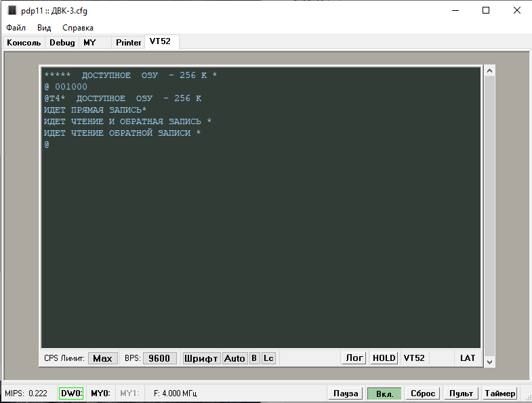Open the Справка menu
Viewport: 532px width, 403px height.
pyautogui.click(x=78, y=28)
